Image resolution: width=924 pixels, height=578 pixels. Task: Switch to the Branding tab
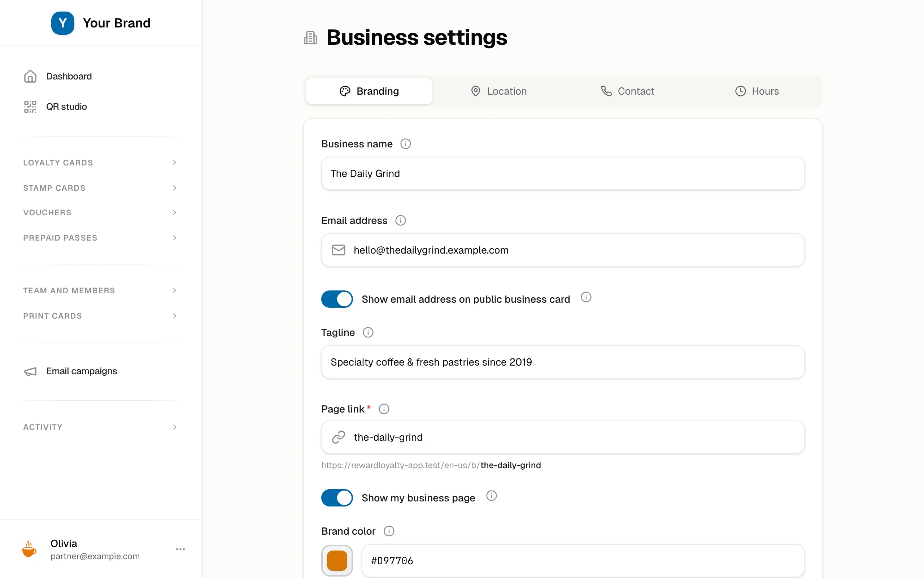coord(369,91)
